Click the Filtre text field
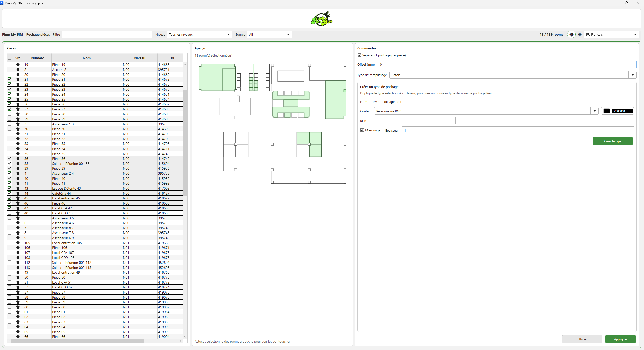This screenshot has width=644, height=350. [x=107, y=34]
